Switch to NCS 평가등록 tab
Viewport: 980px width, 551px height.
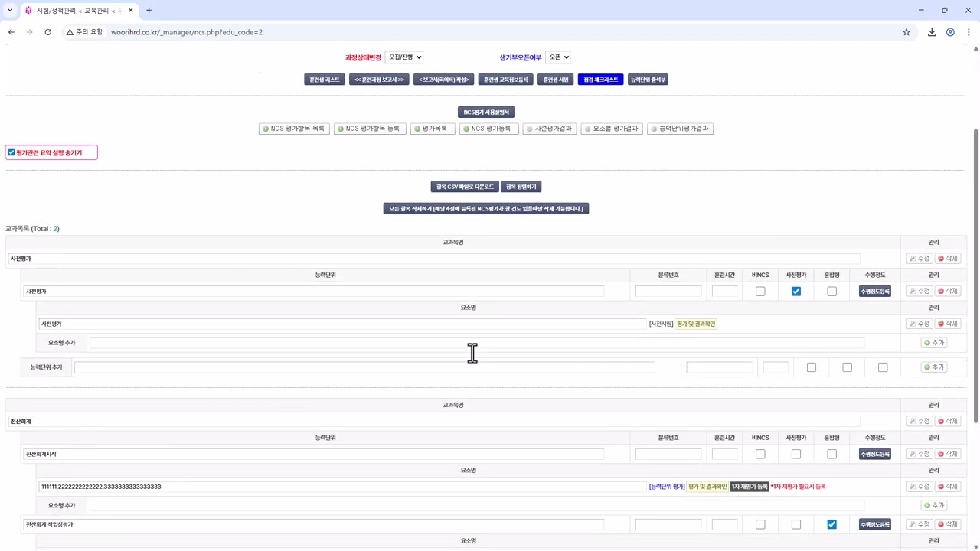pyautogui.click(x=489, y=129)
